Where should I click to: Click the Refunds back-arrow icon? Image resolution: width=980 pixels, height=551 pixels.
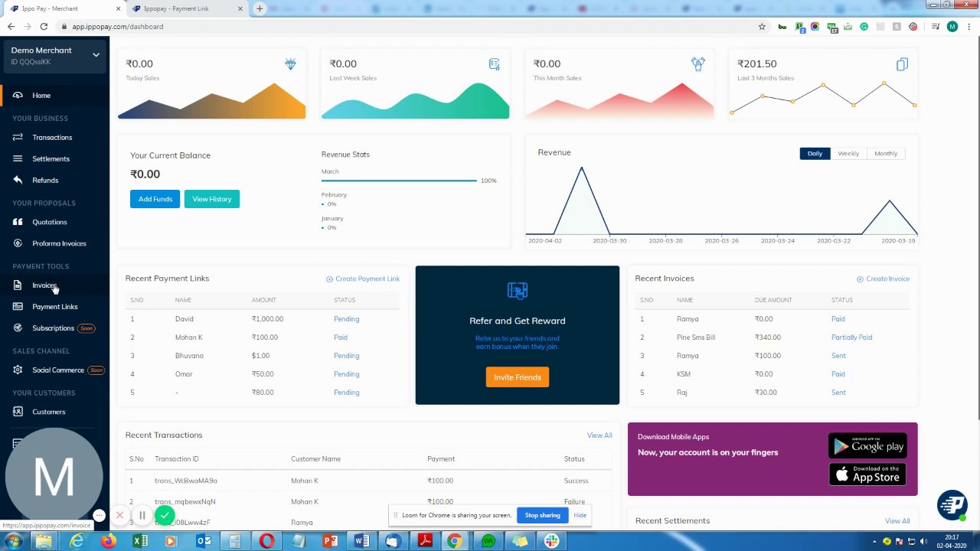point(18,180)
